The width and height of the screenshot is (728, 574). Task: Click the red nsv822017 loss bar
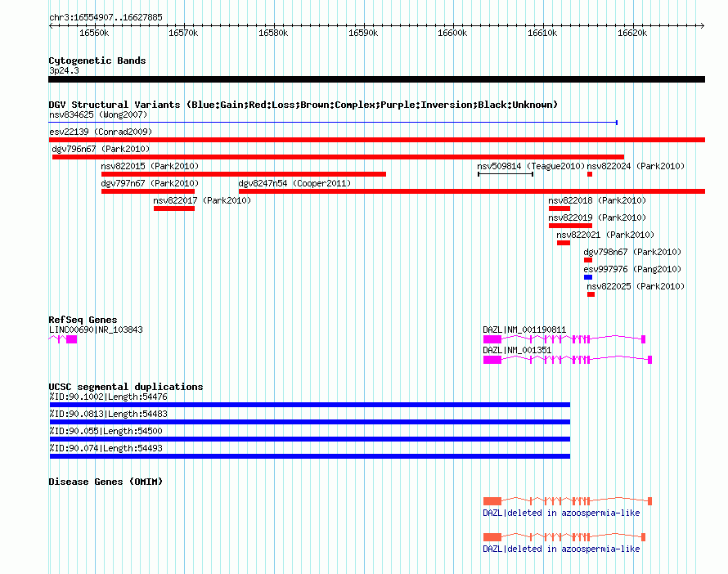[x=174, y=209]
